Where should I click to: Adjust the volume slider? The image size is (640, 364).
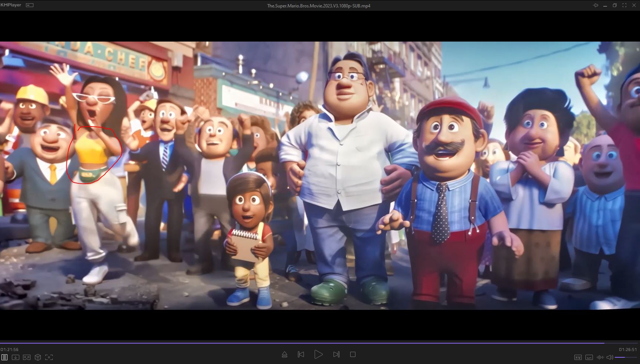pyautogui.click(x=626, y=357)
